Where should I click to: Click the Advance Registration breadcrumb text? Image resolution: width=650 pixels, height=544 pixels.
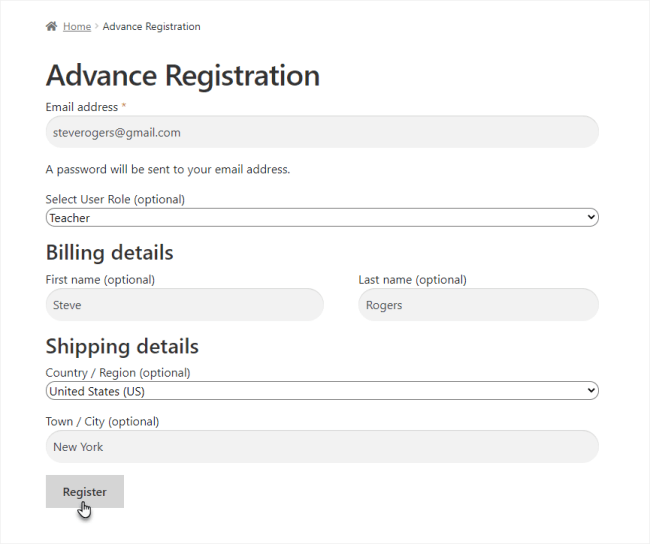[151, 27]
